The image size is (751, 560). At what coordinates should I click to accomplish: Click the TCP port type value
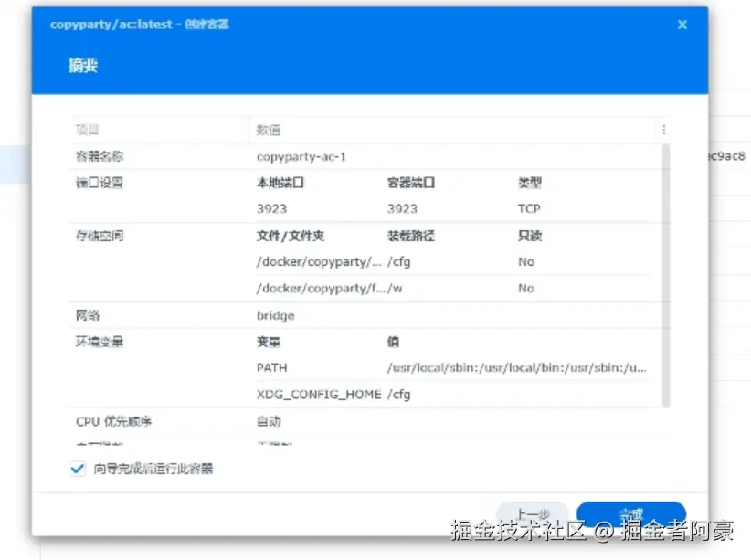pos(529,208)
